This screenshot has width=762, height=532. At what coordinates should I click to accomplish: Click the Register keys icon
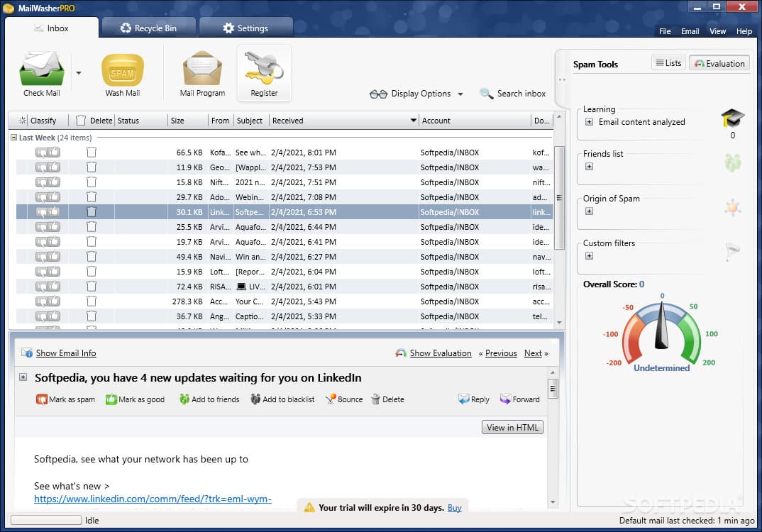coord(264,67)
